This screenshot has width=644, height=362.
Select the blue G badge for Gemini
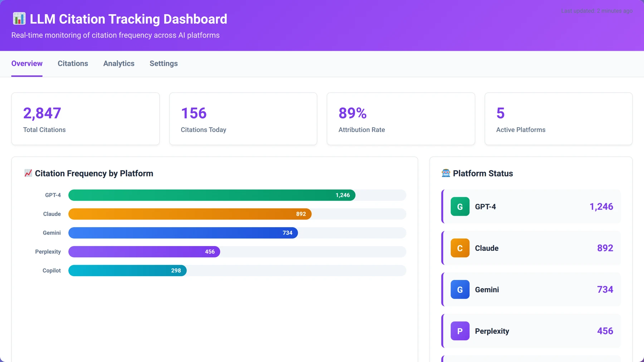[x=460, y=289]
